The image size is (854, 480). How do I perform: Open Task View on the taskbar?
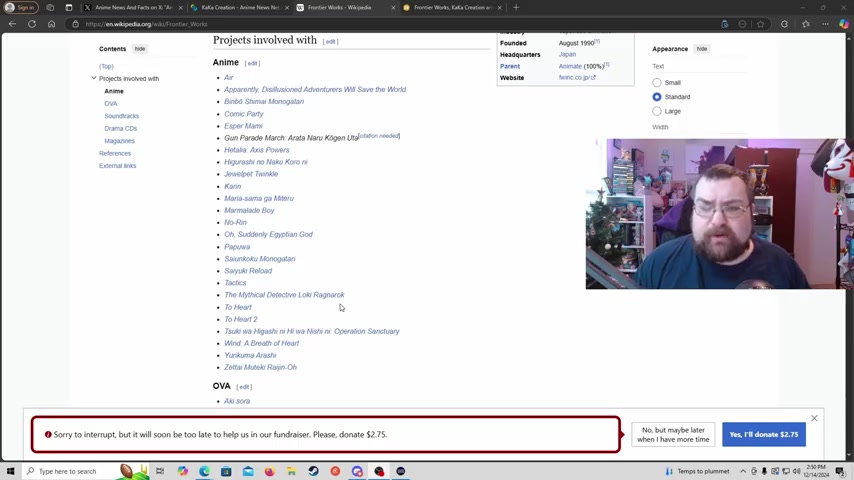coord(160,471)
